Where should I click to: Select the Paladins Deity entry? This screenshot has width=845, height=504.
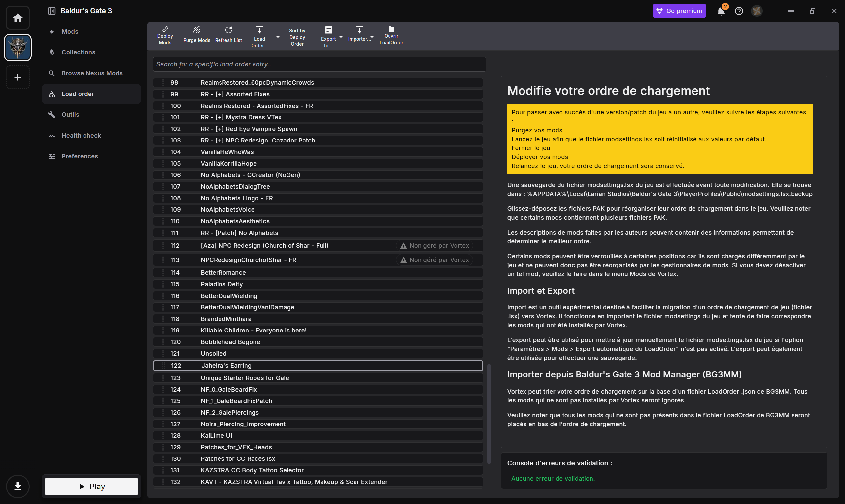(318, 284)
